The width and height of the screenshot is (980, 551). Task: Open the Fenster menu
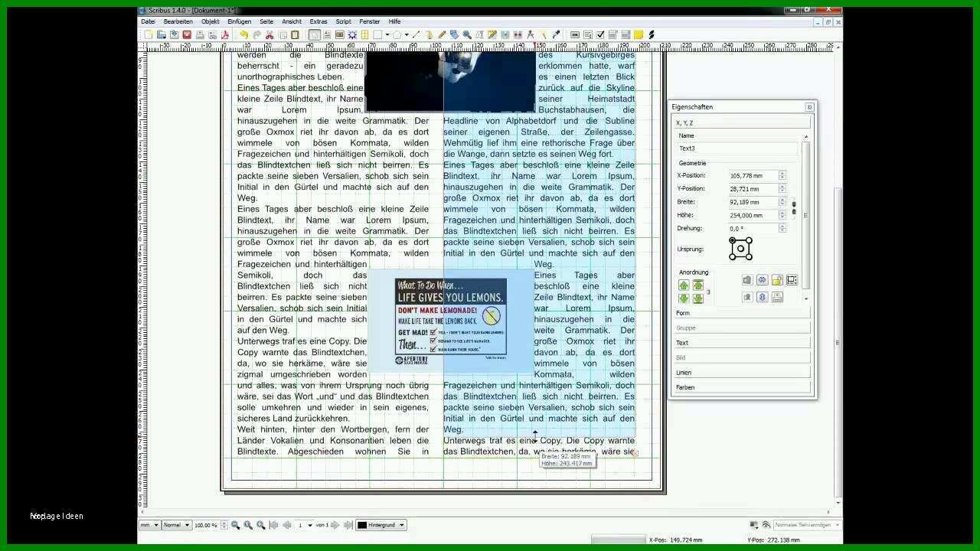369,21
